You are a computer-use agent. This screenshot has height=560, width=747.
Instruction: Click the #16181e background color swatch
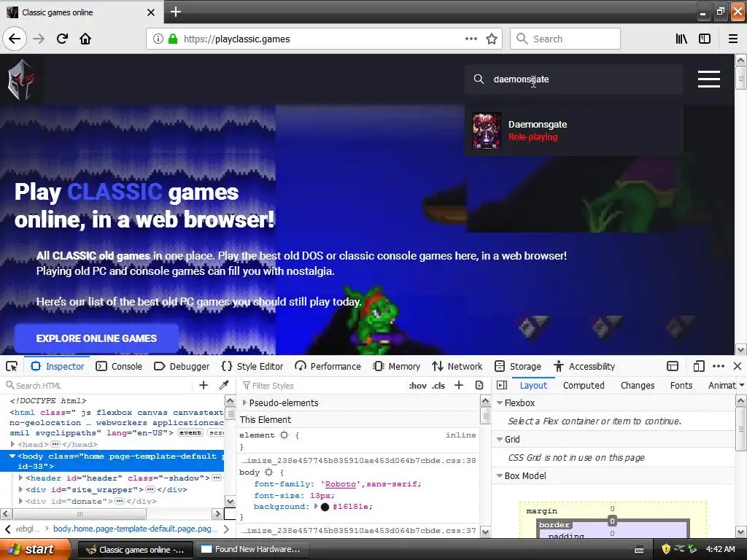click(x=325, y=507)
